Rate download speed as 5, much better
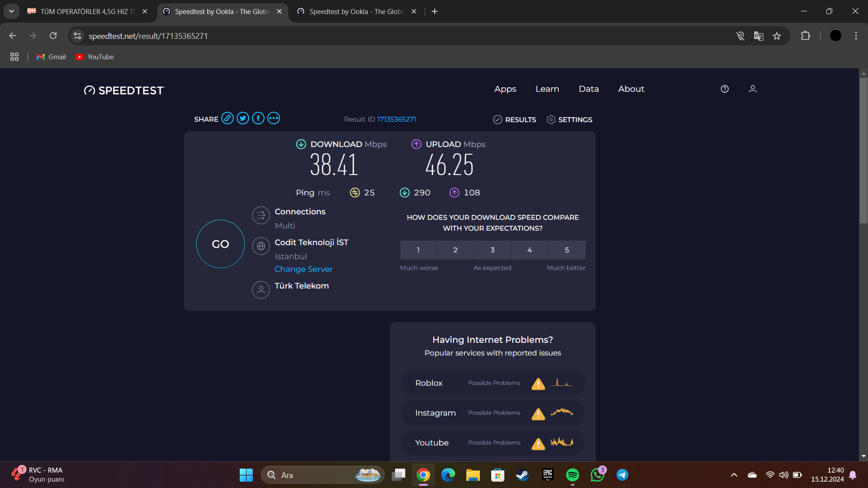The height and width of the screenshot is (488, 868). (567, 250)
